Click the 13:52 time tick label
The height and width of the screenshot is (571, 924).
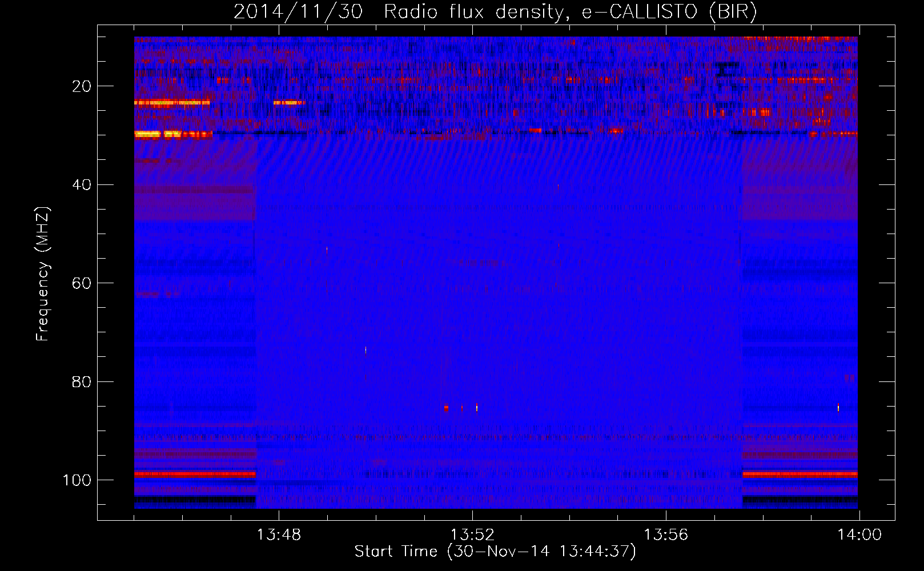(472, 535)
